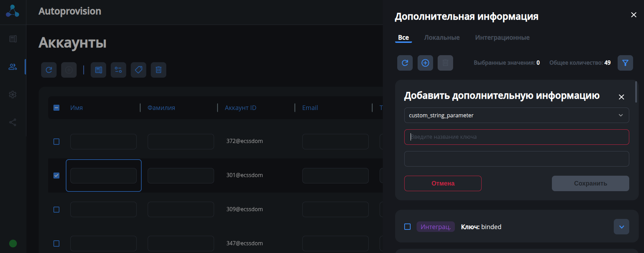644x253 pixels.
Task: Click the trash icon in accounts toolbar
Action: coord(159,70)
